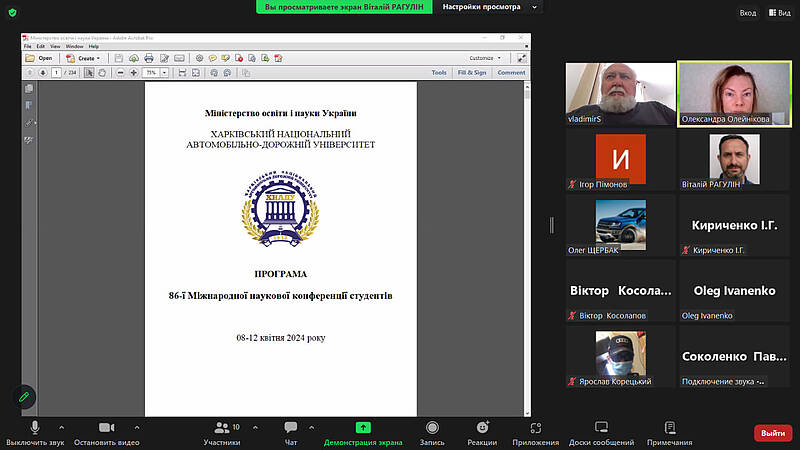Screen dimensions: 800x450
Task: Select the Олег ЩЕРБАК participant tile
Action: (620, 225)
